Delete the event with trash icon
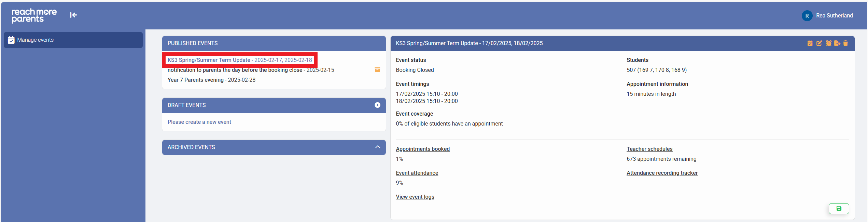Image resolution: width=868 pixels, height=222 pixels. tap(845, 43)
